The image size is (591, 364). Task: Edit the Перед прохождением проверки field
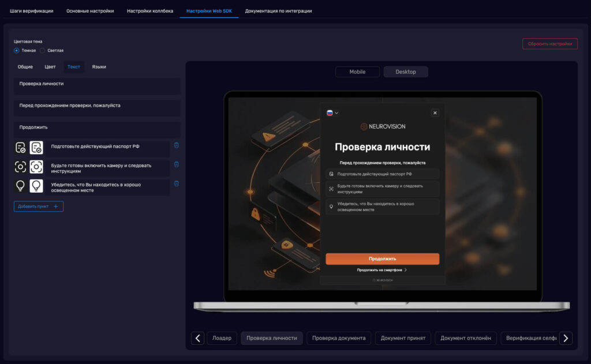coord(97,108)
